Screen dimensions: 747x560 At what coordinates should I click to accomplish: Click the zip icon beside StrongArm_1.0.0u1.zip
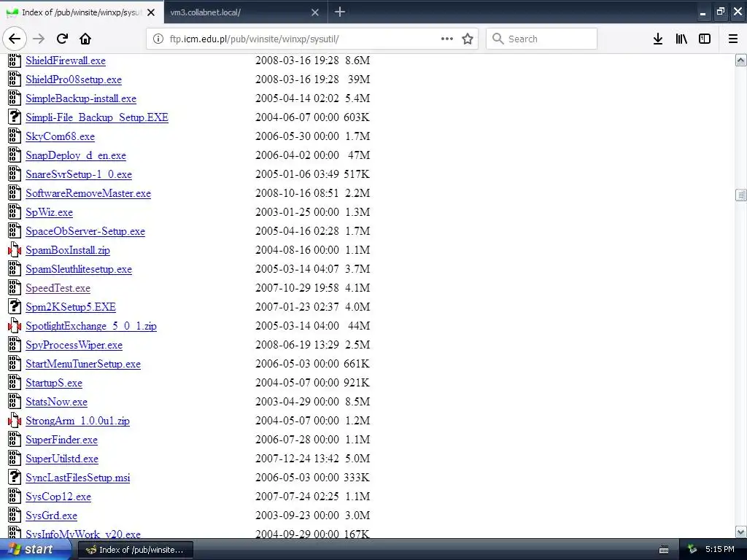click(x=15, y=420)
